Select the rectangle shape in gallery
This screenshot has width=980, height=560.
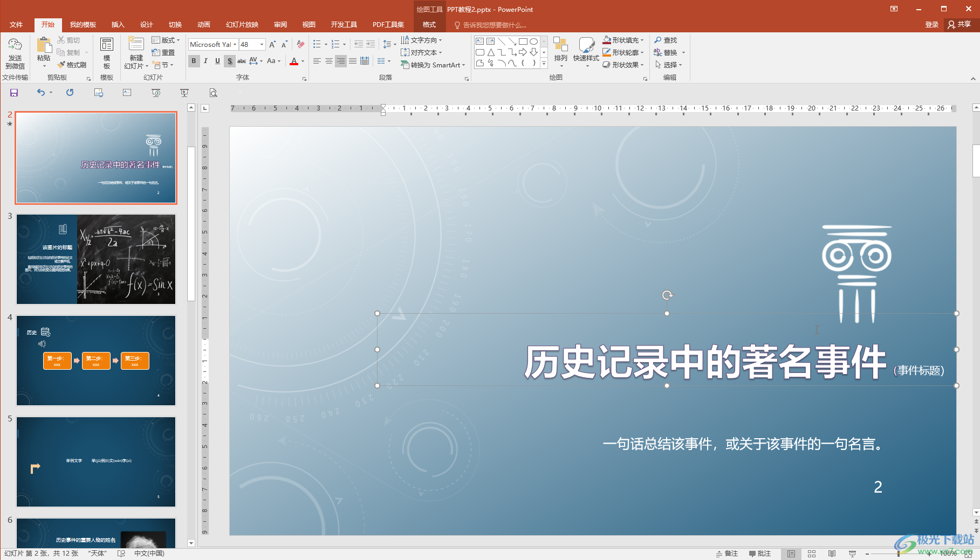point(523,42)
